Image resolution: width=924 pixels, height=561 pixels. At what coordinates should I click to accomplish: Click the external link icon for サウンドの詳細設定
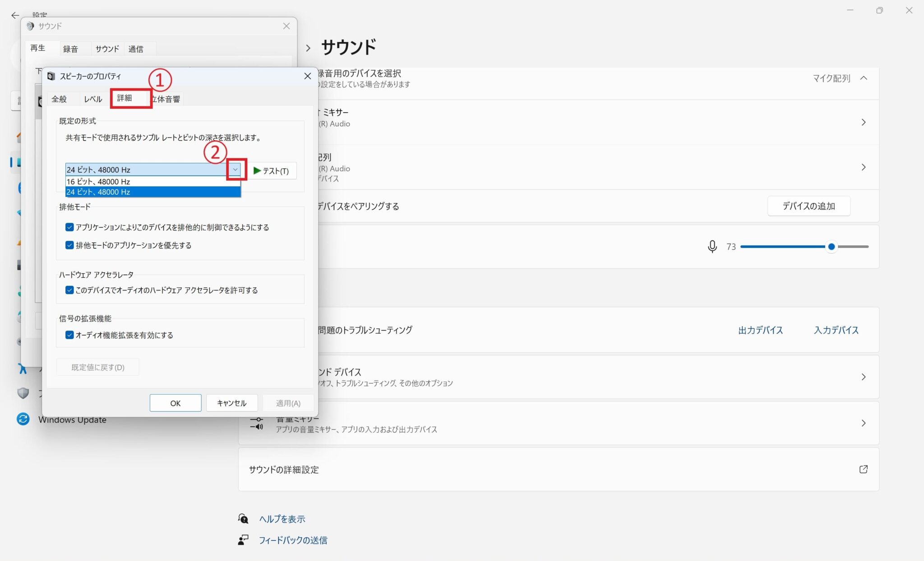pyautogui.click(x=863, y=469)
